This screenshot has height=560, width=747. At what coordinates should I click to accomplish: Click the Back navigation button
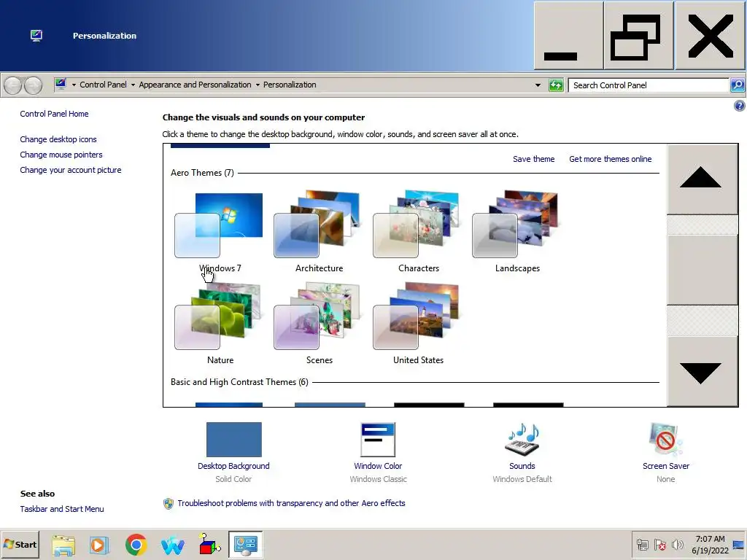point(13,85)
